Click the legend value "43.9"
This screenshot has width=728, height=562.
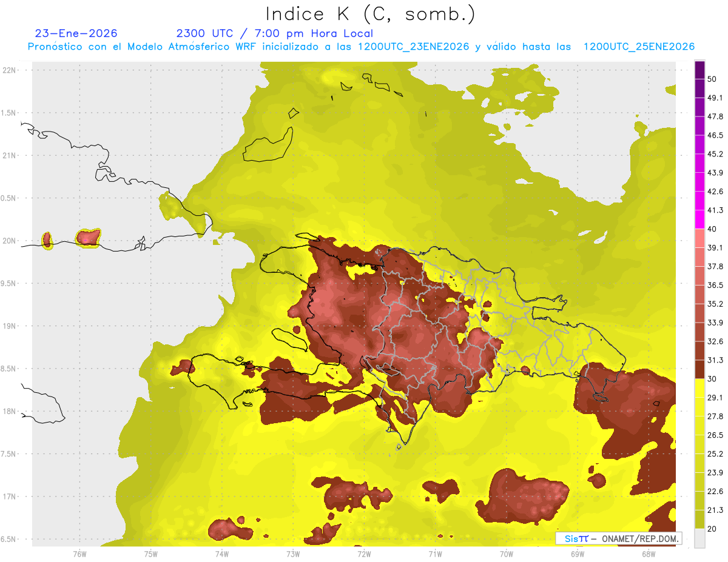(715, 173)
